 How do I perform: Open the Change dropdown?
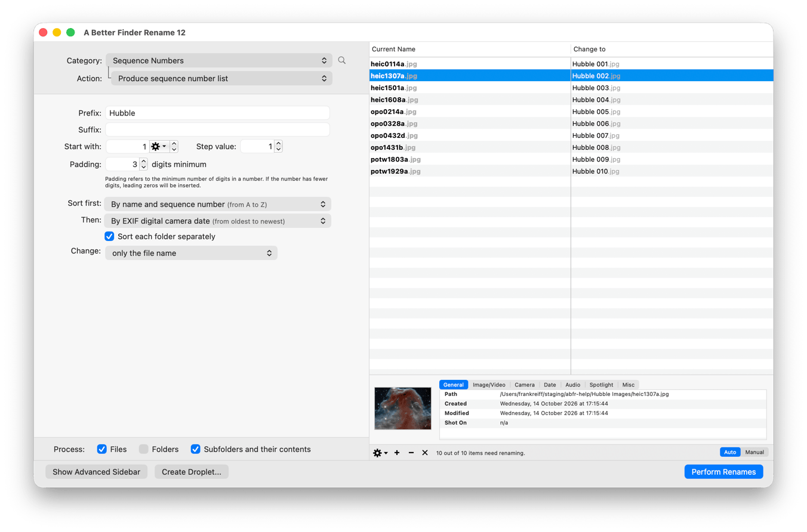[191, 253]
